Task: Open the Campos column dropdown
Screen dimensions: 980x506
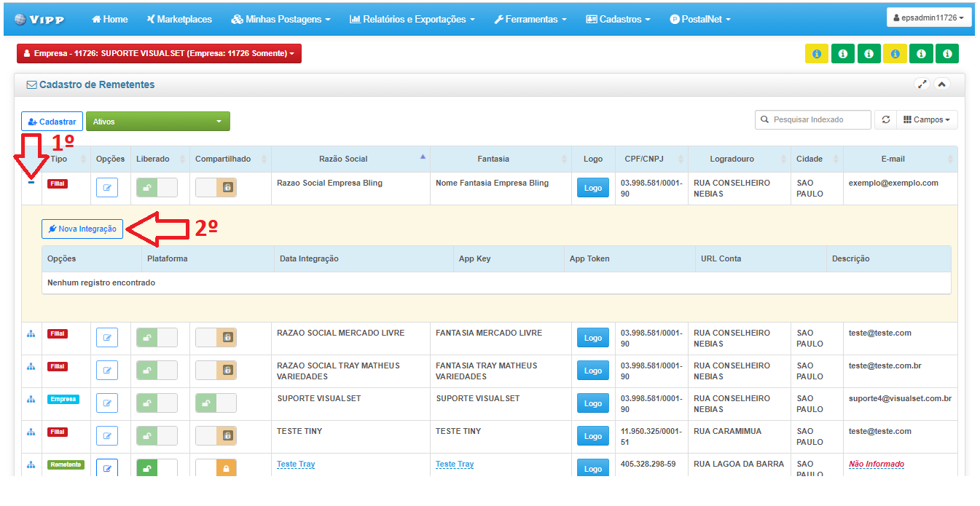Action: (927, 119)
